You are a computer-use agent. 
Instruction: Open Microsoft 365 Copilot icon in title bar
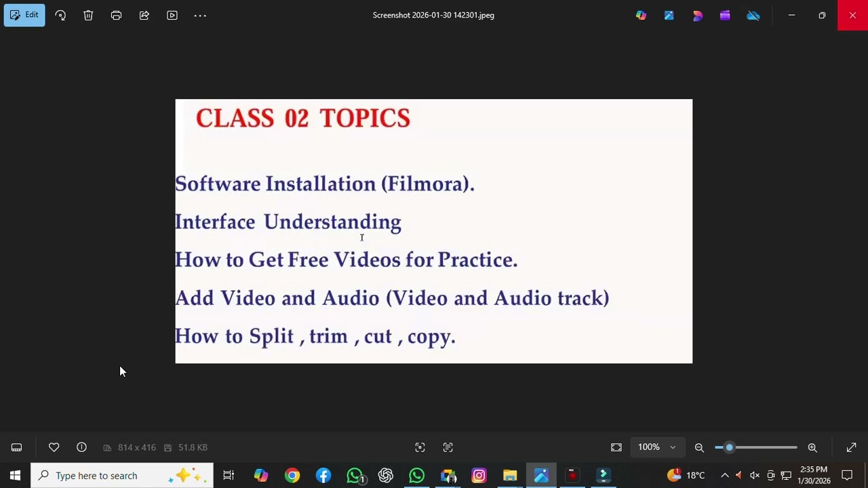click(641, 15)
